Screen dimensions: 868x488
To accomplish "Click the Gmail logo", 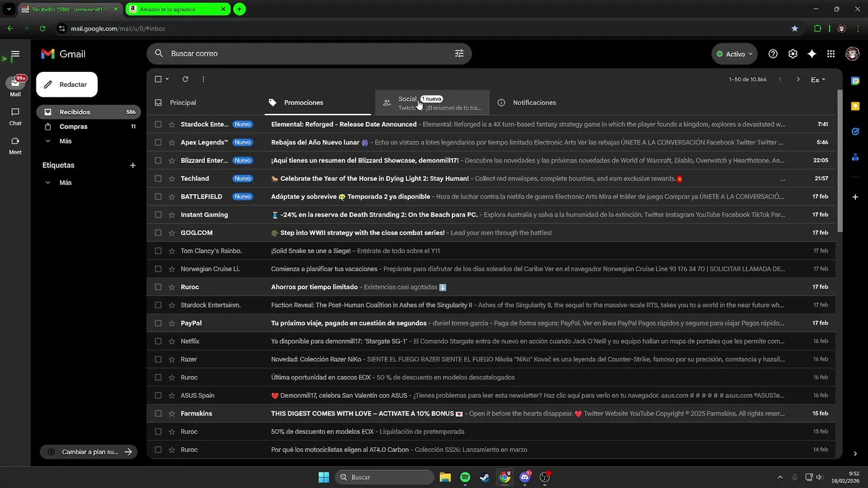I will (63, 54).
